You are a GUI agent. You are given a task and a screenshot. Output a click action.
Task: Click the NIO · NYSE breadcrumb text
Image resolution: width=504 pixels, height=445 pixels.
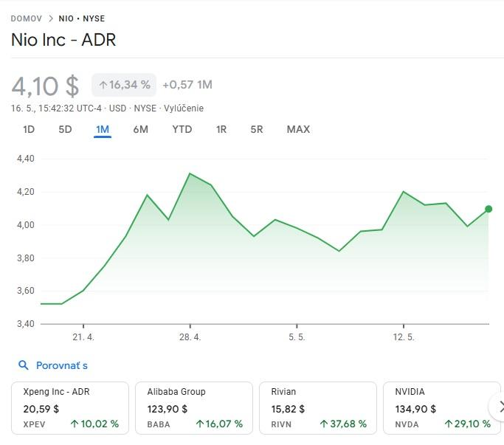click(x=82, y=18)
